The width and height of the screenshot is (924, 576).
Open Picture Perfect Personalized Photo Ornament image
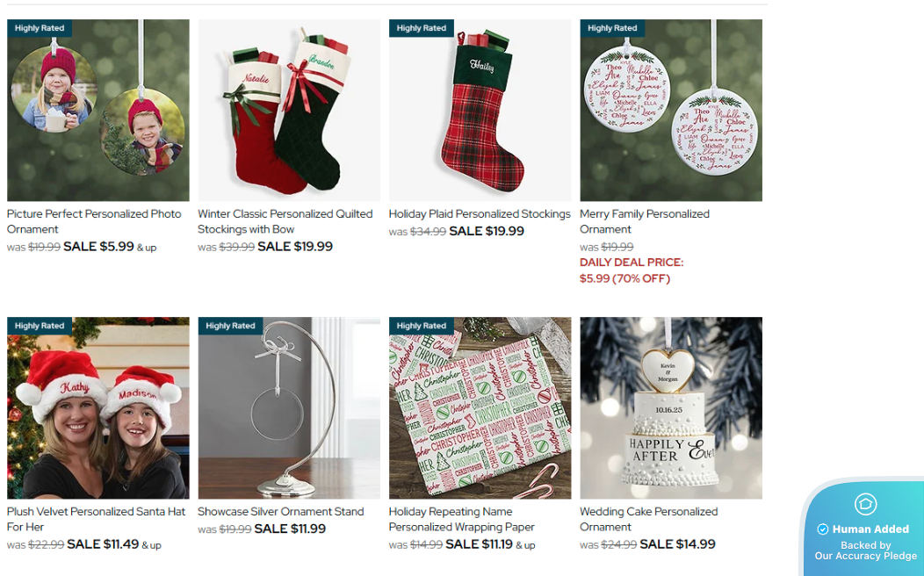(97, 110)
